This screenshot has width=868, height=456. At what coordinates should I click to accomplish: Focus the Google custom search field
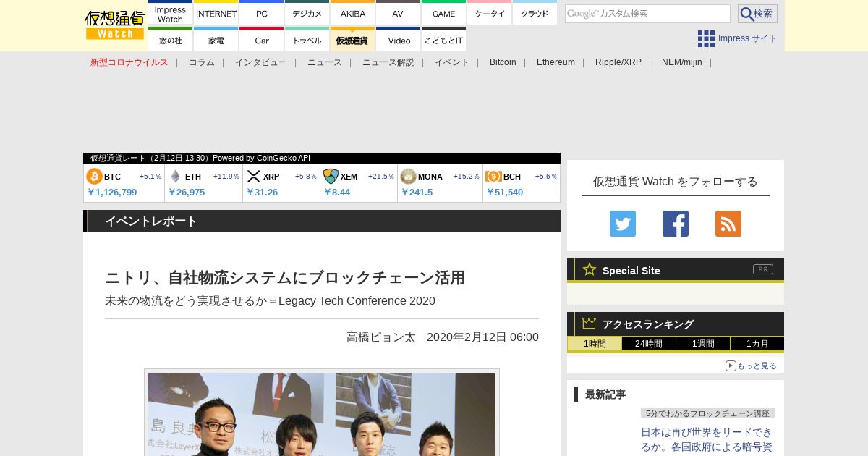(647, 14)
